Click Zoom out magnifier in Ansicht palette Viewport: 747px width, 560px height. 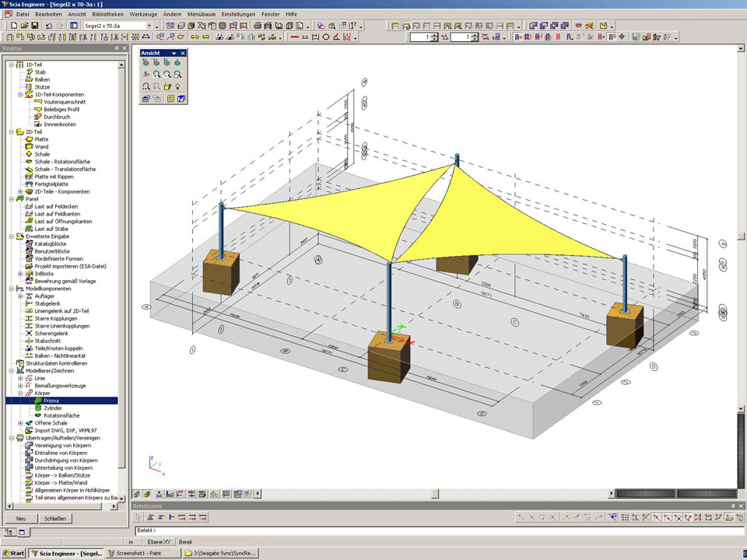[x=167, y=74]
